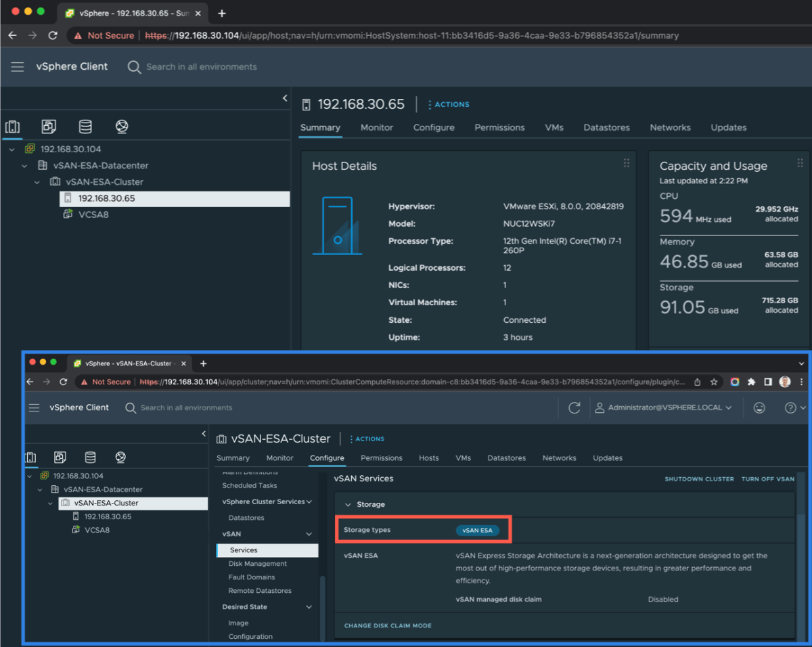Bookmark the page with the star icon in cluster window
The height and width of the screenshot is (647, 812).
click(x=714, y=382)
